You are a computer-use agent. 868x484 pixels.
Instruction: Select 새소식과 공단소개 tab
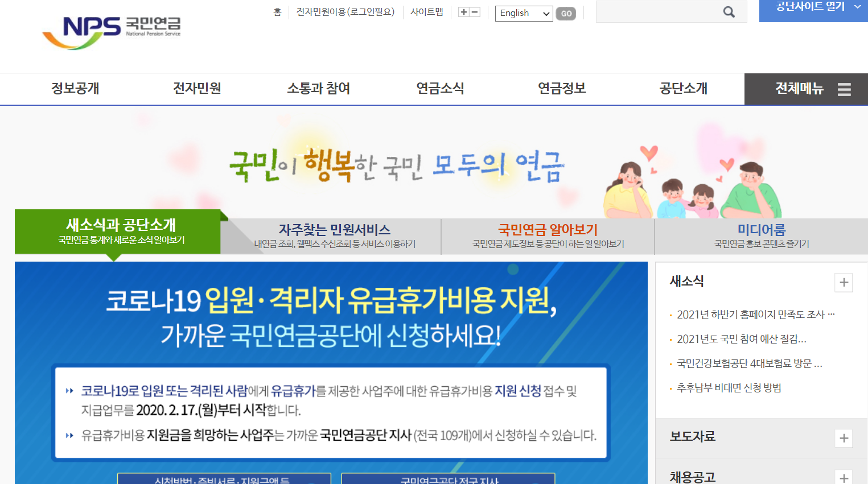[118, 231]
